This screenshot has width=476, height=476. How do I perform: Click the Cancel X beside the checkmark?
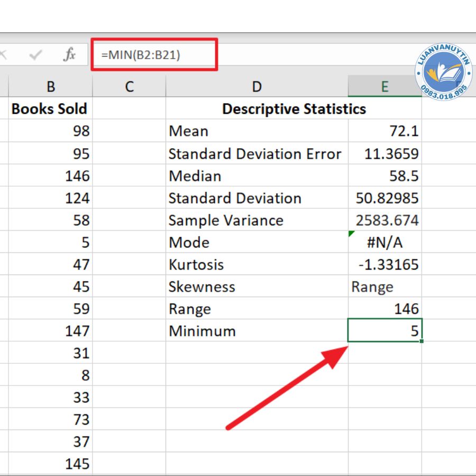click(x=4, y=54)
